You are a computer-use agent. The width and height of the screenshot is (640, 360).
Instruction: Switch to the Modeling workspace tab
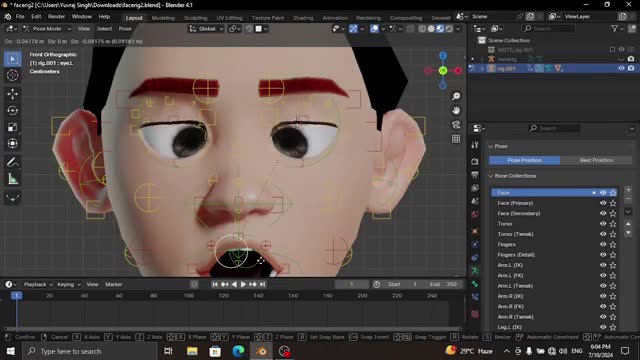click(x=163, y=18)
